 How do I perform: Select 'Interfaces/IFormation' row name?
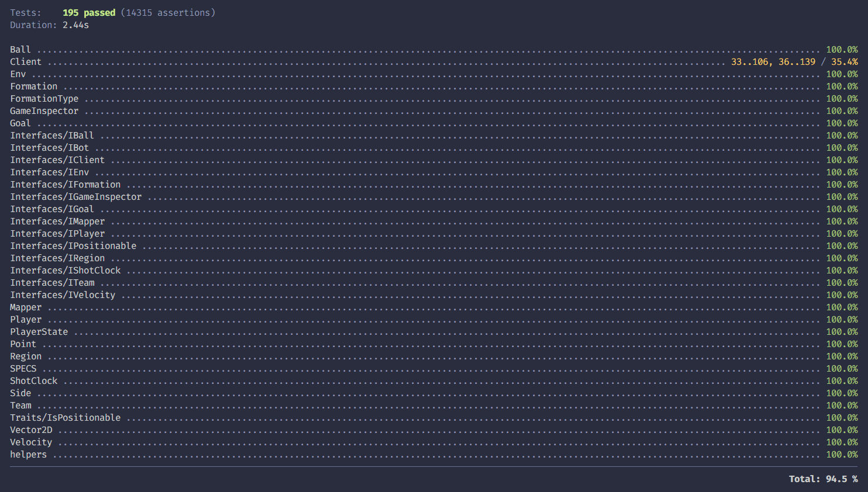point(66,185)
